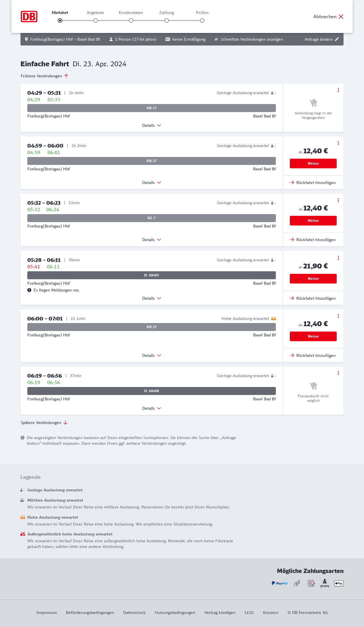The width and height of the screenshot is (364, 627).
Task: Open three-dot menu for the 05:28 IC connection
Action: coord(338,258)
